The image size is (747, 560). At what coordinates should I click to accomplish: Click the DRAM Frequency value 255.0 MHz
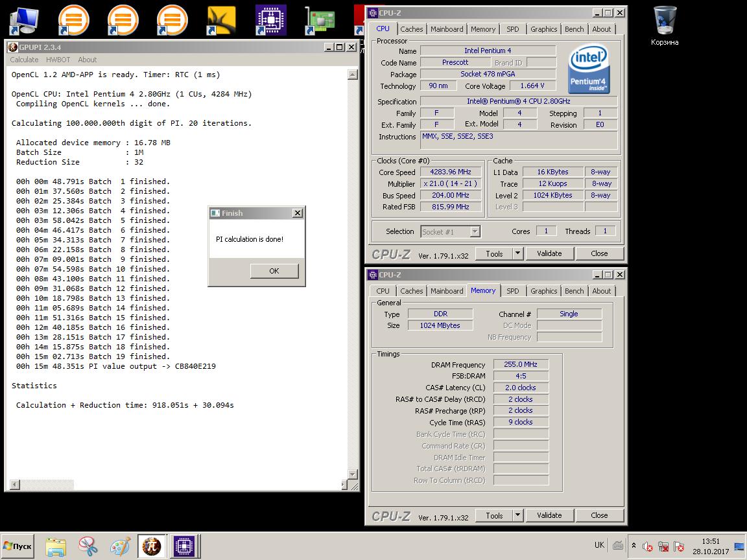point(521,364)
